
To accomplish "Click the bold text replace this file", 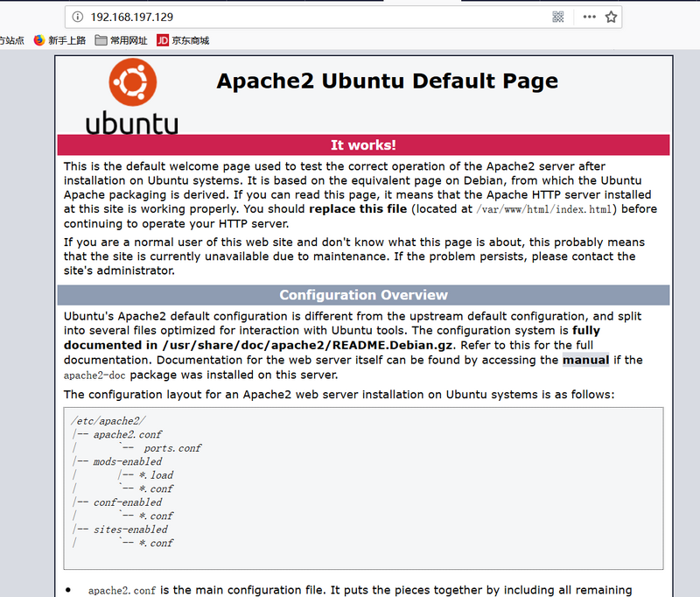I will (358, 209).
